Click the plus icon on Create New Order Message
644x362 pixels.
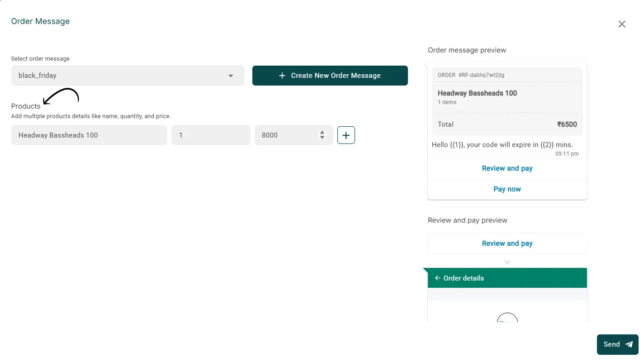[x=282, y=76]
